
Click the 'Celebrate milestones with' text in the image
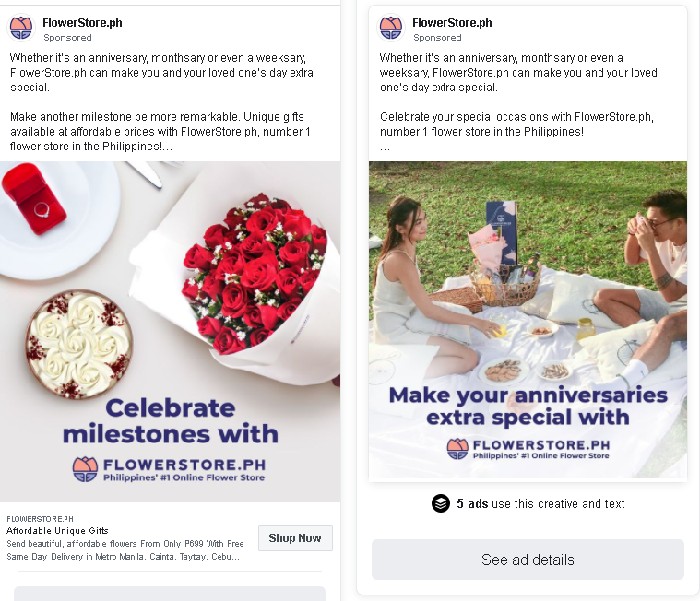tap(171, 420)
